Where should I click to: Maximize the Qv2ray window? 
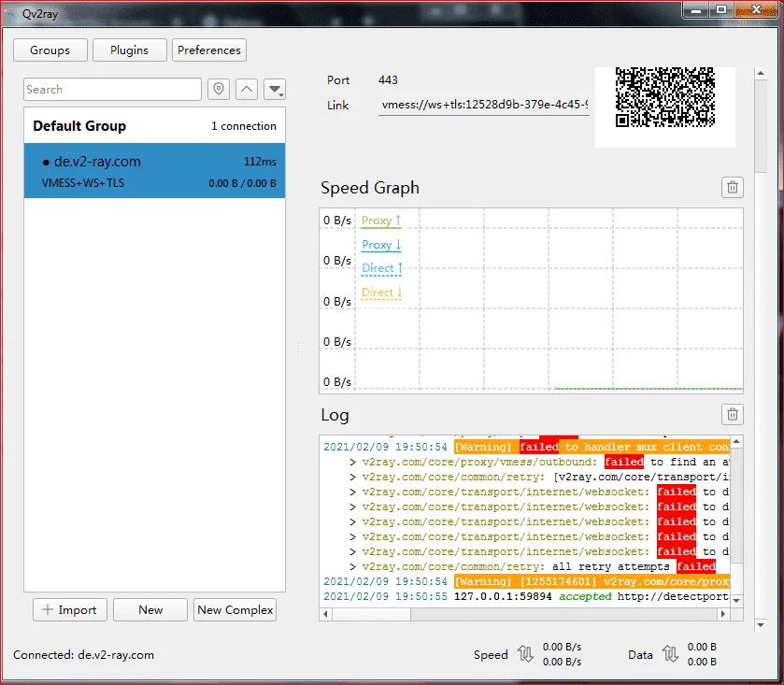pyautogui.click(x=721, y=9)
